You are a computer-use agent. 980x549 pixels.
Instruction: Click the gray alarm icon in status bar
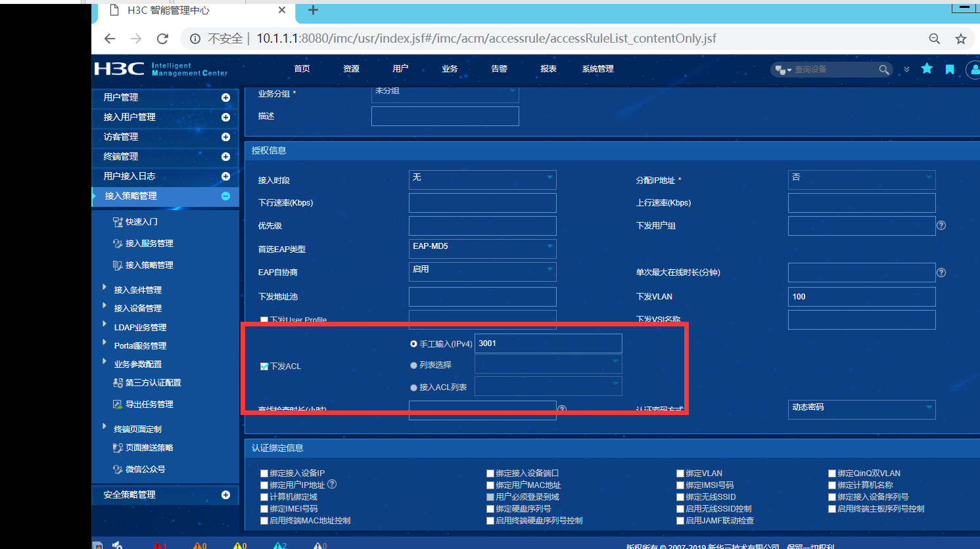point(318,545)
